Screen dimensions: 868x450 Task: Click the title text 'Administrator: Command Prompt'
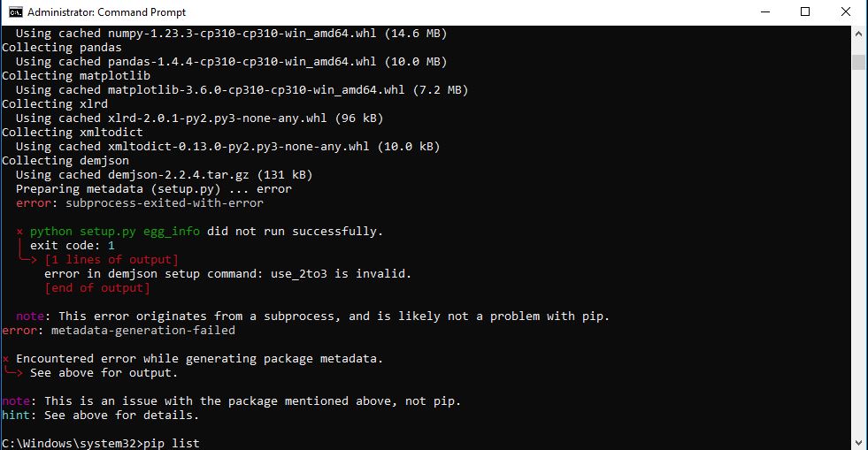tap(107, 12)
